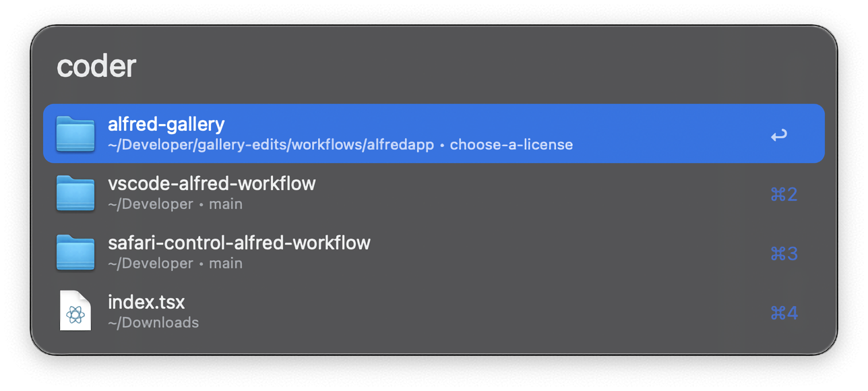Click '~/Developer • main' subtitle under vscode-alfred-workflow
Viewport: 868px width, 391px height.
point(175,204)
